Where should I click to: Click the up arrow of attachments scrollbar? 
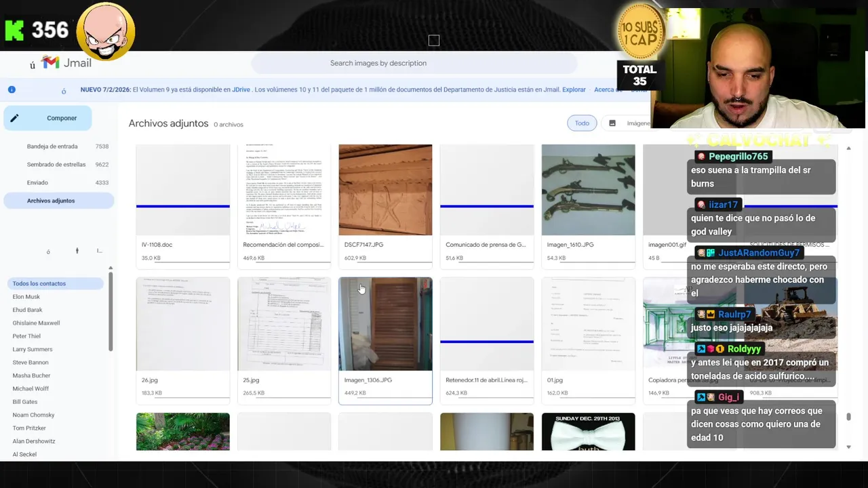click(848, 148)
